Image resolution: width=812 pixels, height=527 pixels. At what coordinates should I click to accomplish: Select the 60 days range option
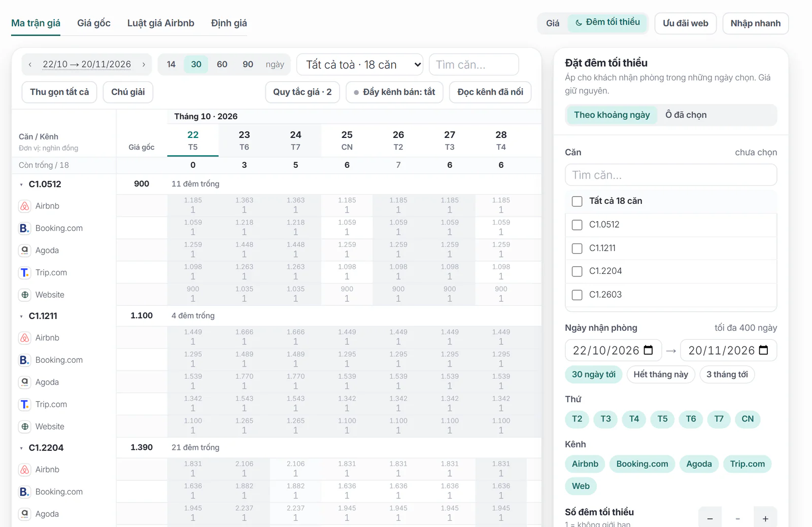click(222, 64)
